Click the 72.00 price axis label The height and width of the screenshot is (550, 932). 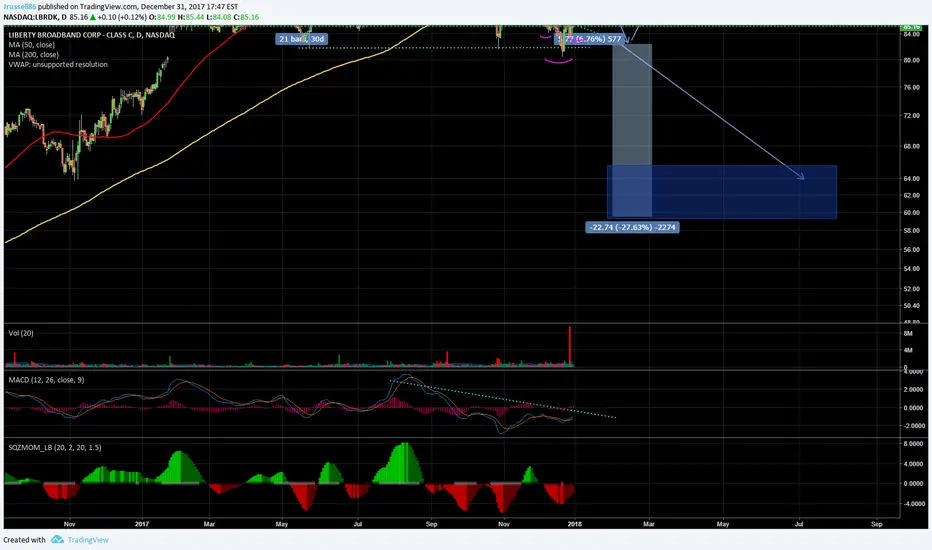[x=911, y=115]
